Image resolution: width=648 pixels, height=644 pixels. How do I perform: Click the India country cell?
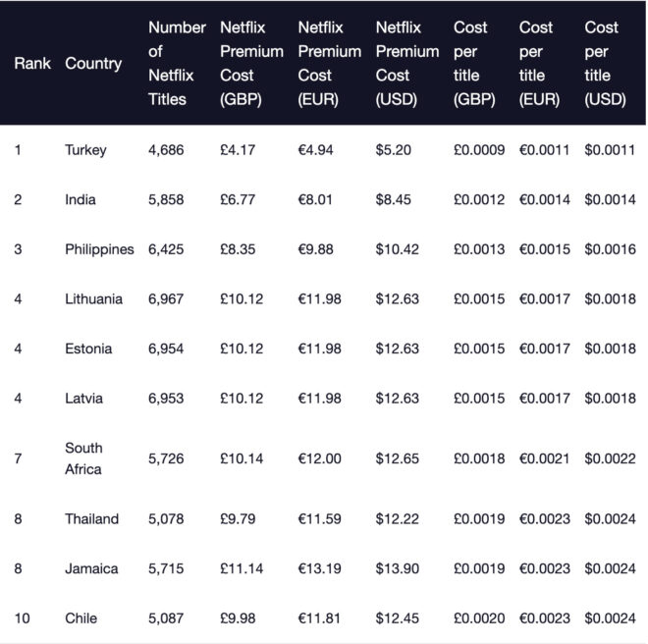[x=81, y=199]
